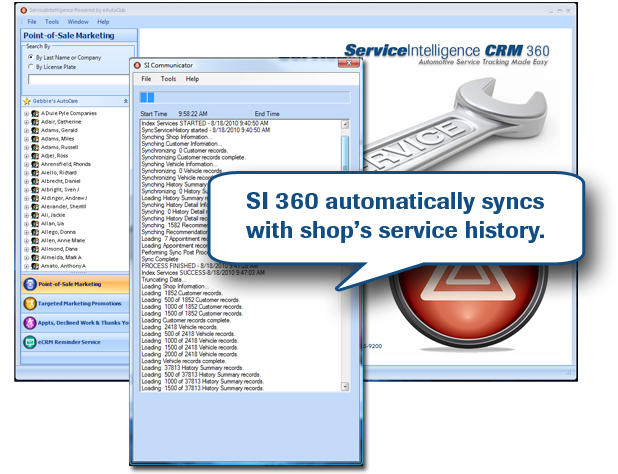Click log line 'Index Services STARTED'
This screenshot has width=618, height=474.
[x=205, y=123]
